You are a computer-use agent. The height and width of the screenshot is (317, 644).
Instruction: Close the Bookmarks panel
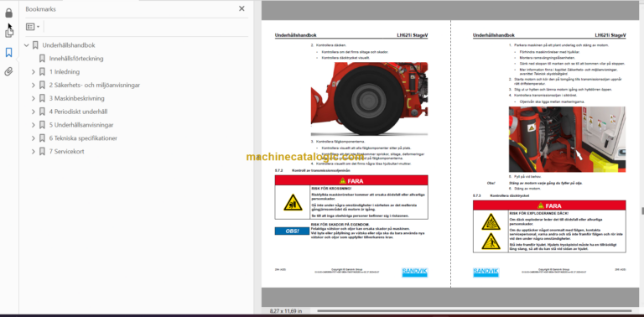[241, 8]
